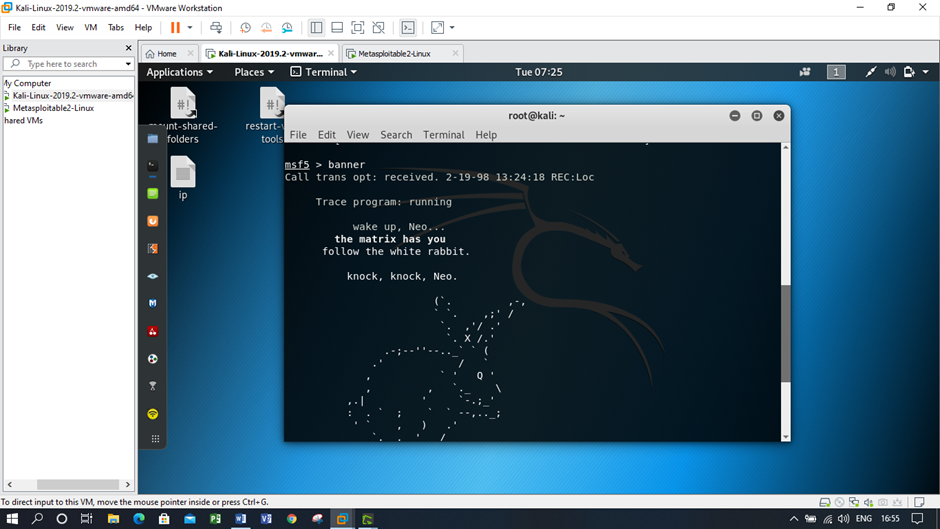The width and height of the screenshot is (940, 529).
Task: Open the snapshot manager icon
Action: pos(287,28)
